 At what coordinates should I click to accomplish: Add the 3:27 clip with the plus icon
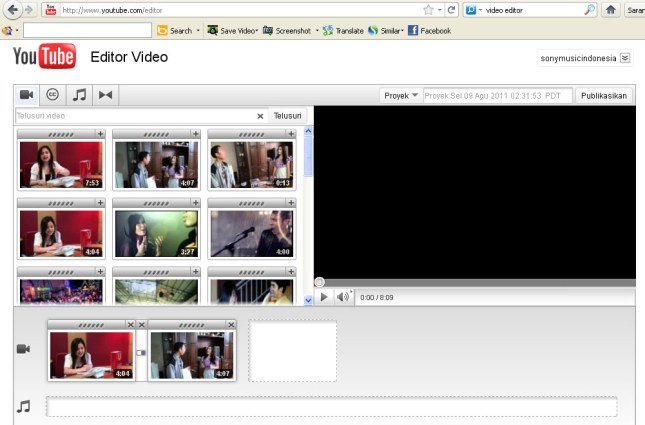coord(195,202)
